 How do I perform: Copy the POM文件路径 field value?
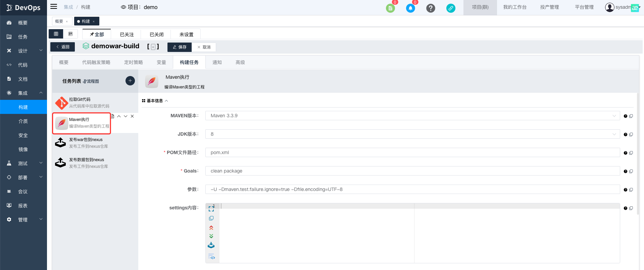[631, 153]
